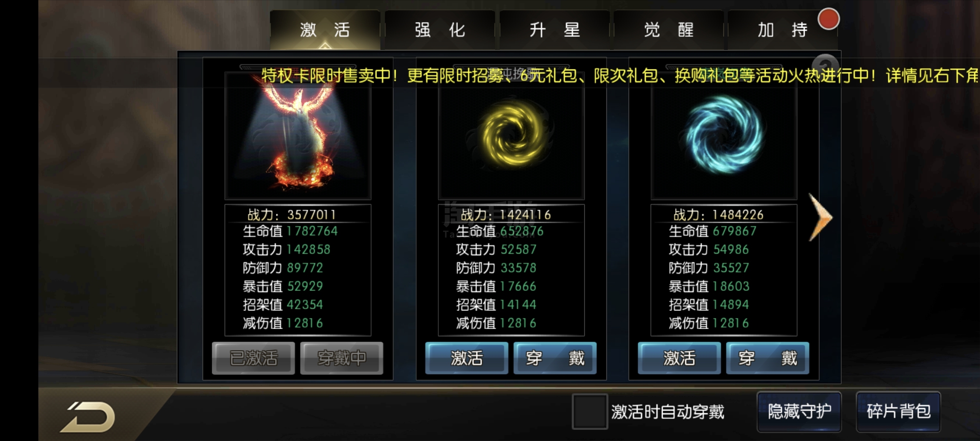980x441 pixels.
Task: Select the phoenix guardian image
Action: (x=297, y=136)
